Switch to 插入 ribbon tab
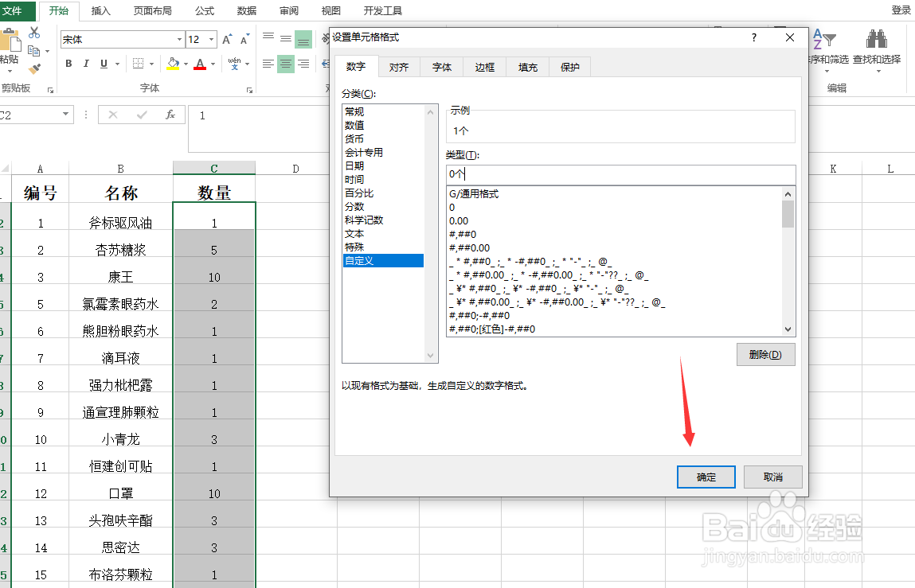The image size is (915, 588). [x=100, y=10]
